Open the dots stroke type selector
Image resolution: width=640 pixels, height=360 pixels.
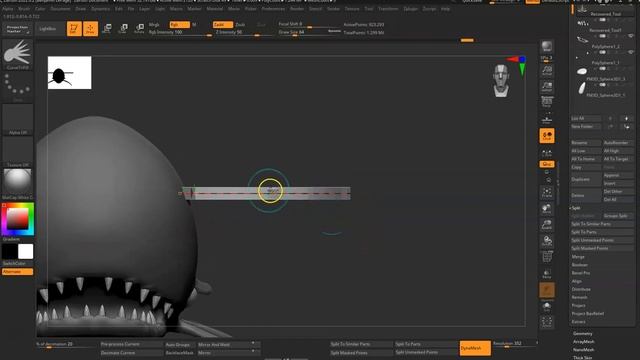[18, 87]
